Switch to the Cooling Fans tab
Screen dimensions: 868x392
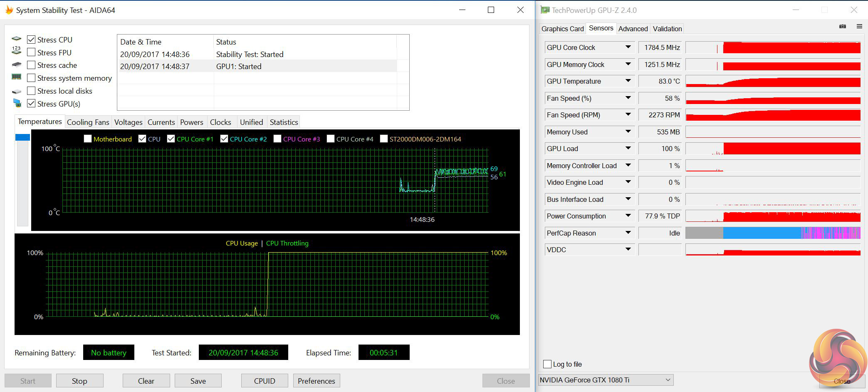[88, 122]
